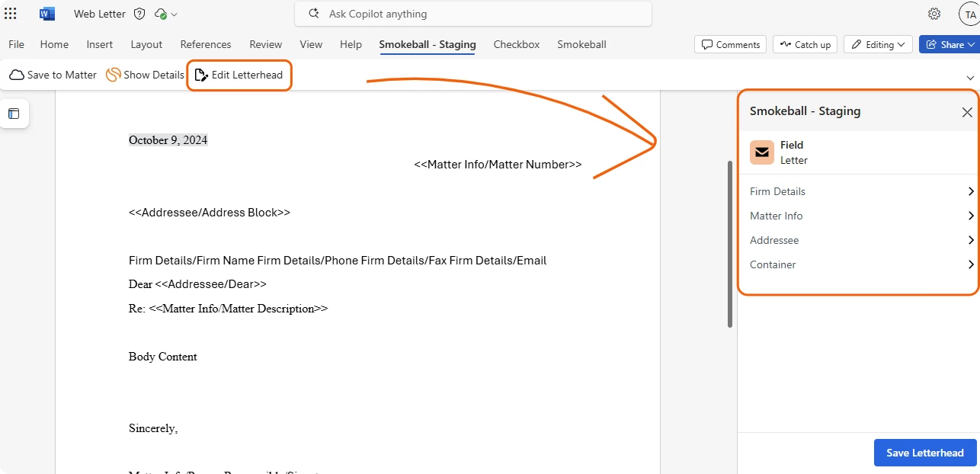980x474 pixels.
Task: Click the October 9, 2024 date
Action: [168, 140]
